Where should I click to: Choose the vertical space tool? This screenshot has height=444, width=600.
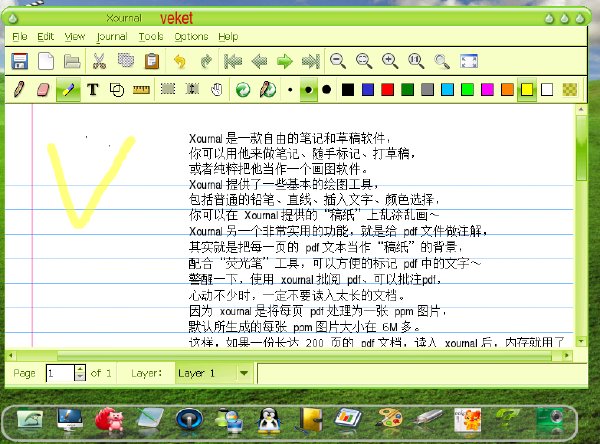(x=192, y=89)
